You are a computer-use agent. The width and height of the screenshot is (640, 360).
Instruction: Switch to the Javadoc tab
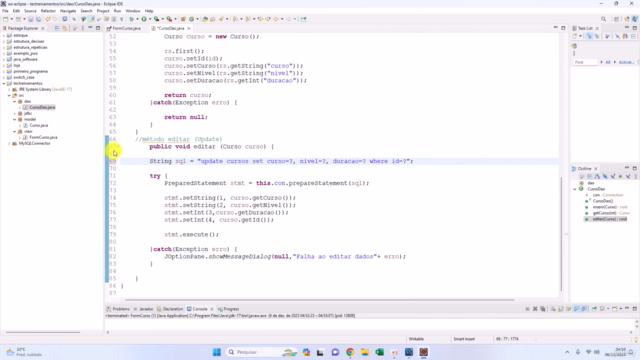[x=144, y=309]
